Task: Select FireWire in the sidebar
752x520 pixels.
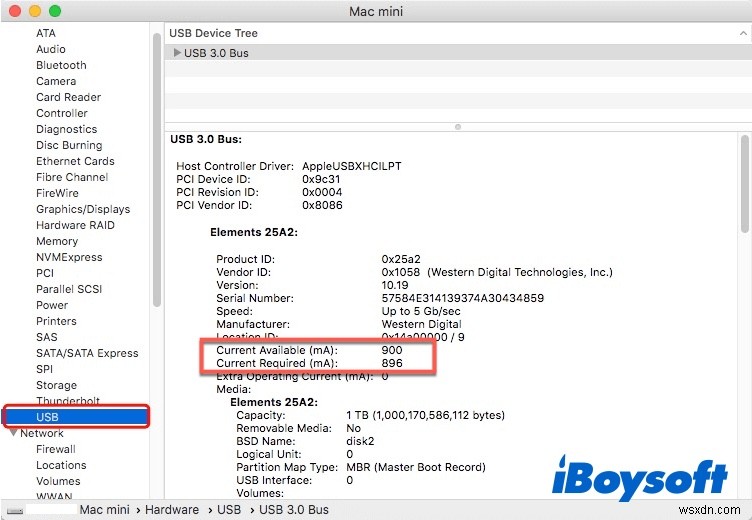Action: coord(58,193)
